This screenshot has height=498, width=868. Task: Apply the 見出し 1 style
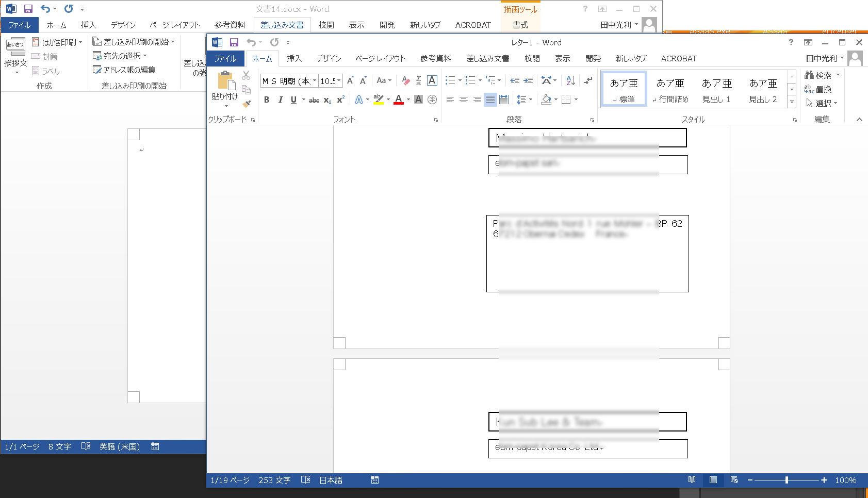tap(716, 89)
